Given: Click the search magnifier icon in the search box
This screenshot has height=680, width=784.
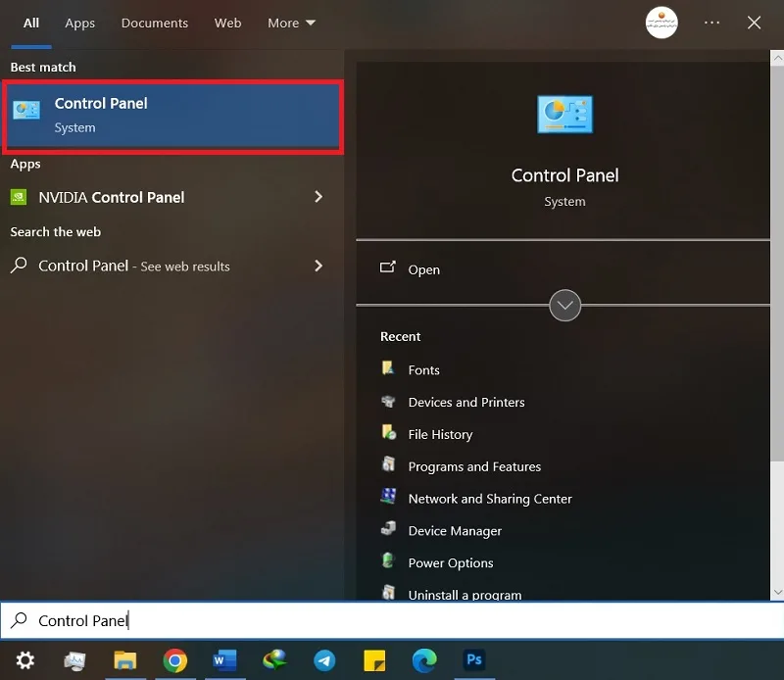Looking at the screenshot, I should 19,620.
